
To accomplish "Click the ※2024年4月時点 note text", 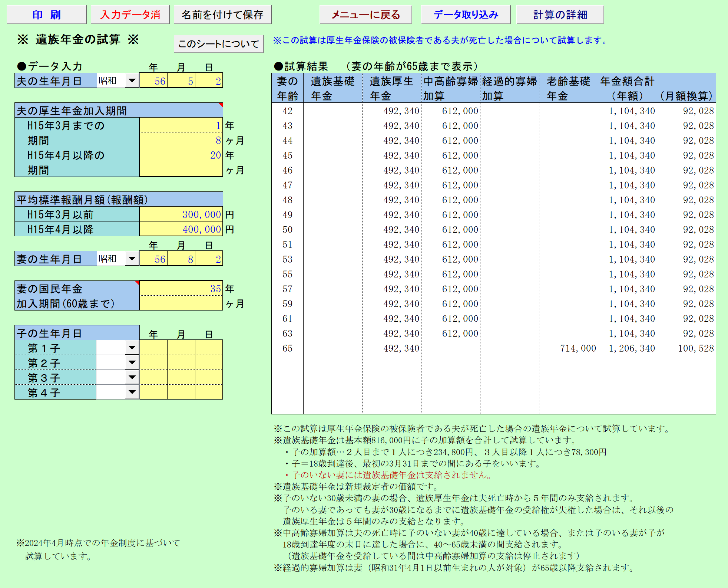I will 99,549.
